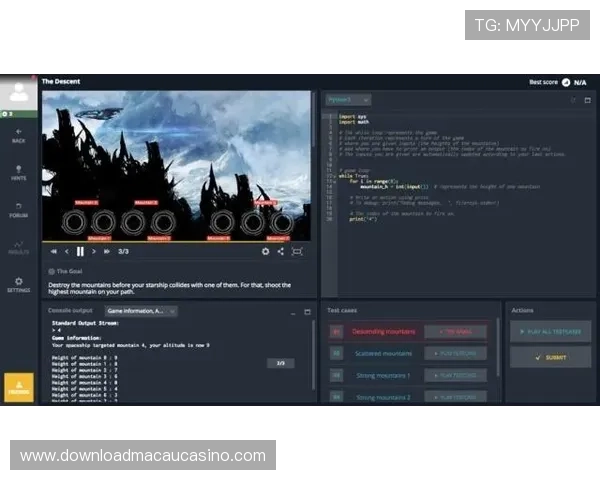Open the Python3 language dropdown

pyautogui.click(x=348, y=100)
